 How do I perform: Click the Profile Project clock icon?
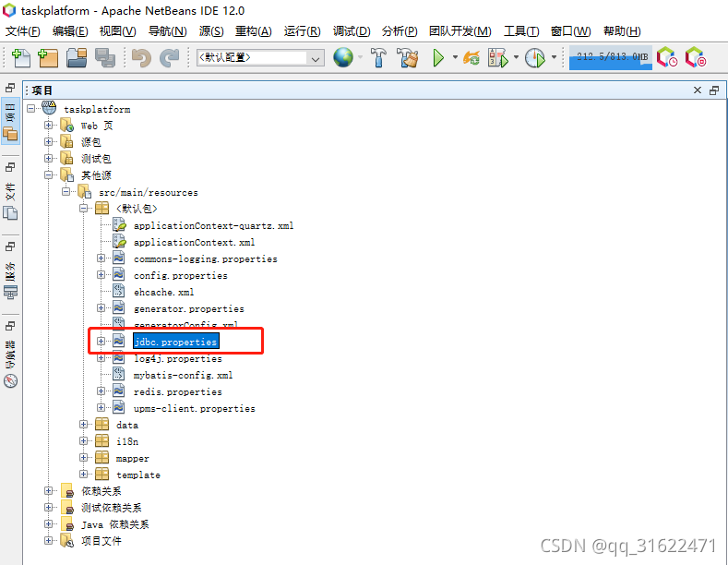(x=535, y=58)
